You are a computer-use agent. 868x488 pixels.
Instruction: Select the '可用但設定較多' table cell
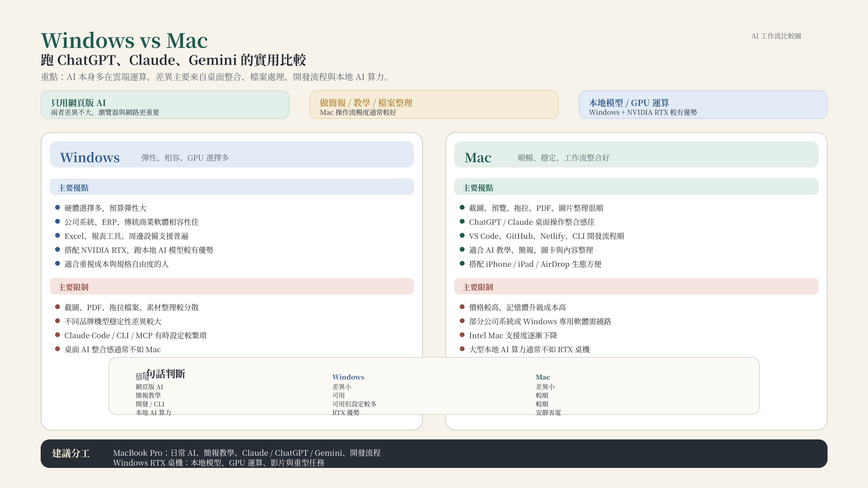tap(354, 404)
